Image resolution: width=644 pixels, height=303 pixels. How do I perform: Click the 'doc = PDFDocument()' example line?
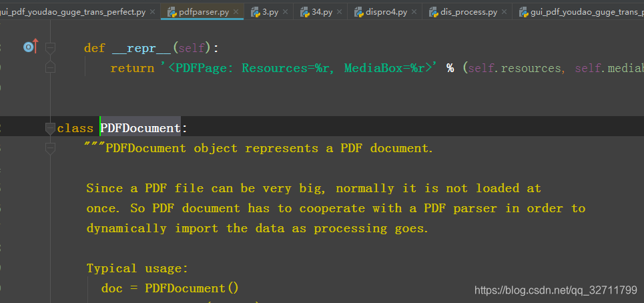pos(170,288)
